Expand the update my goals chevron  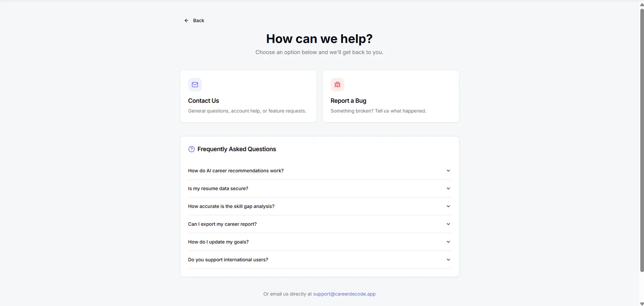(448, 242)
